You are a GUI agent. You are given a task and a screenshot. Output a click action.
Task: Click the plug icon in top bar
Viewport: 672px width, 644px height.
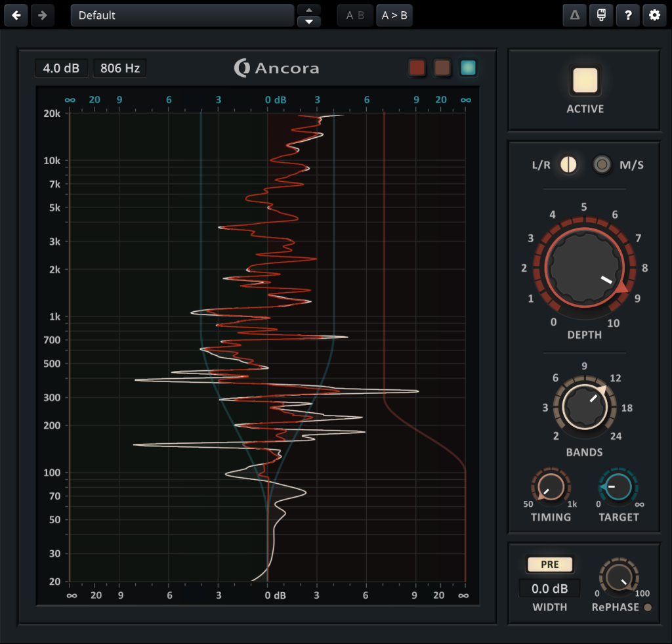click(601, 16)
